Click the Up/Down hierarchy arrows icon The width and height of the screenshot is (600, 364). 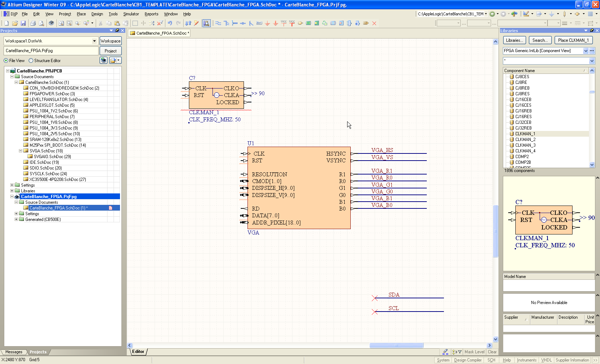point(188,23)
